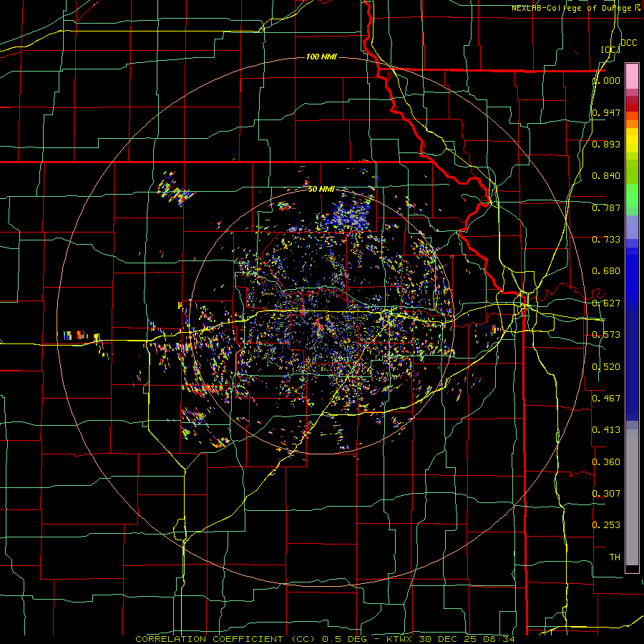Viewport: 644px width, 644px height.
Task: Click the 0.627 scale value
Action: (x=606, y=303)
